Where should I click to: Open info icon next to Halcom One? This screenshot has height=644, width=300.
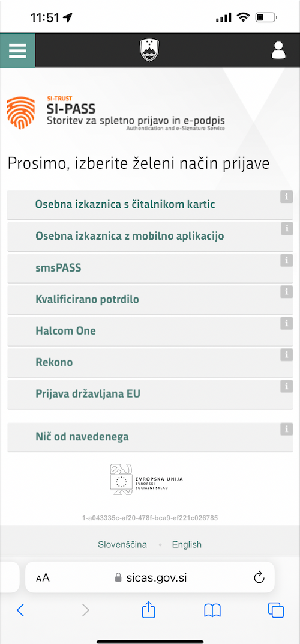click(286, 323)
